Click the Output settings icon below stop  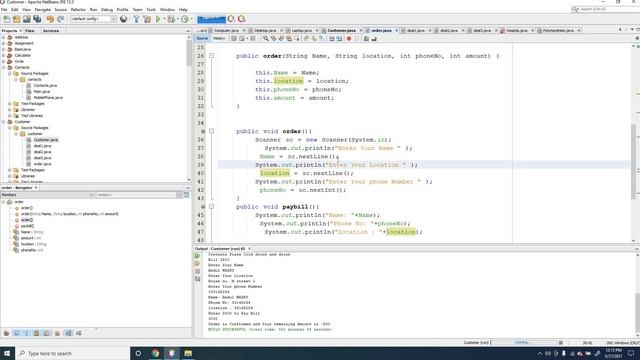pyautogui.click(x=198, y=279)
